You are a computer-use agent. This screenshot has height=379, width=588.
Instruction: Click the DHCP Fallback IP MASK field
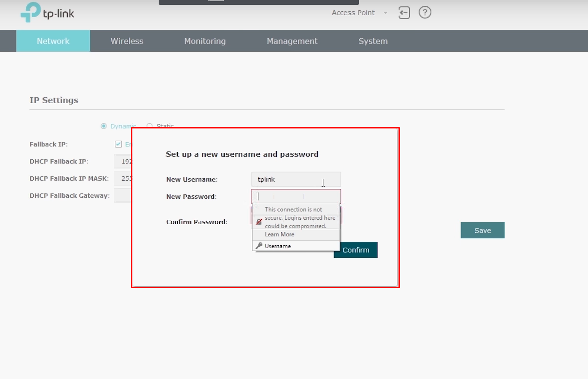tap(123, 178)
